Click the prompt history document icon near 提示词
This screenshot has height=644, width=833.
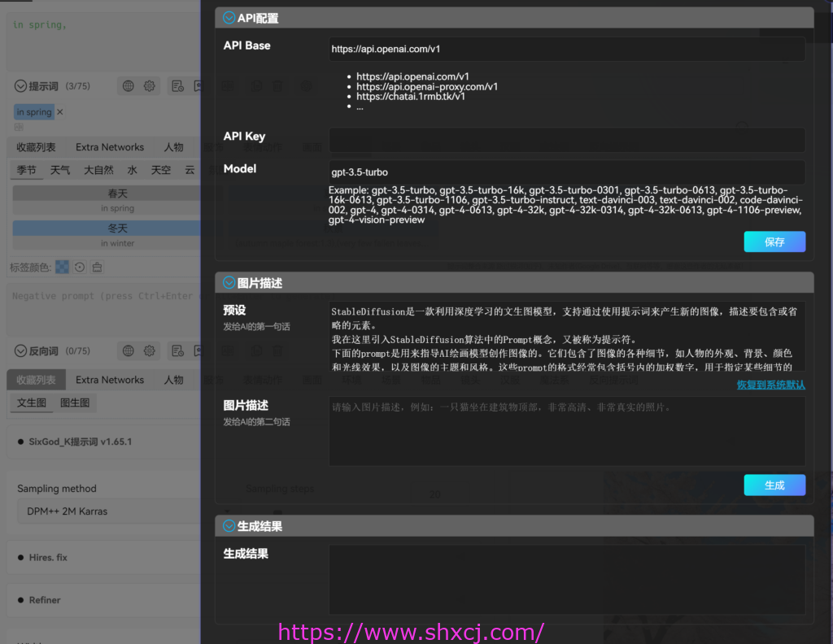coord(176,86)
